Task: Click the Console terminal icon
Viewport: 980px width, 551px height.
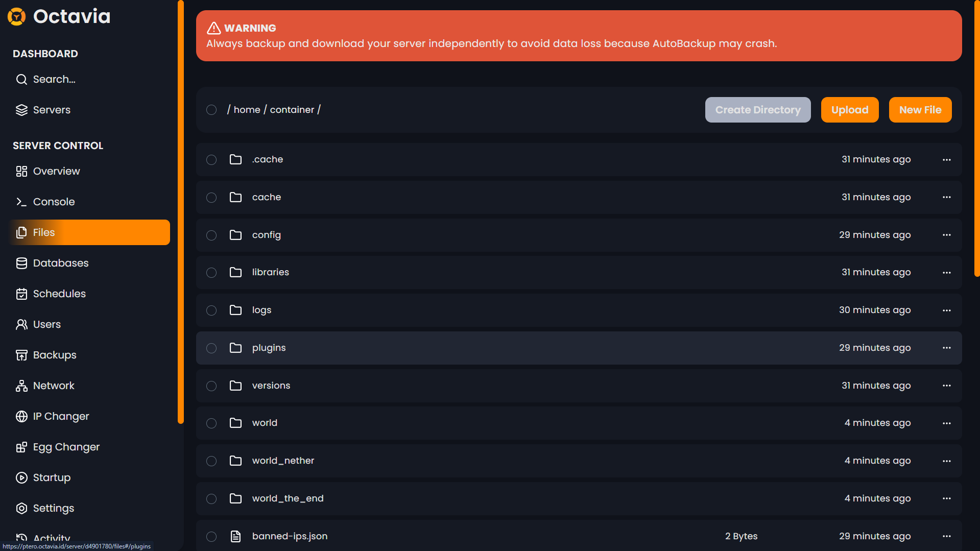Action: [21, 202]
